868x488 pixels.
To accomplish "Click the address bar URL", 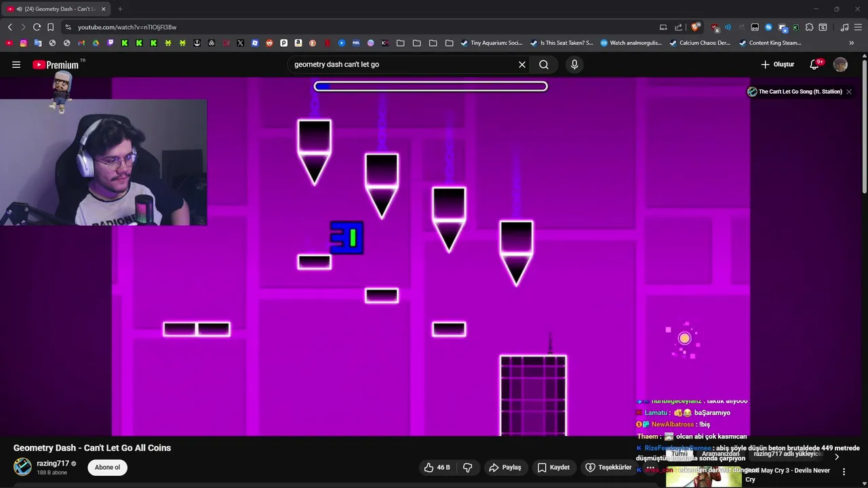I will (127, 27).
